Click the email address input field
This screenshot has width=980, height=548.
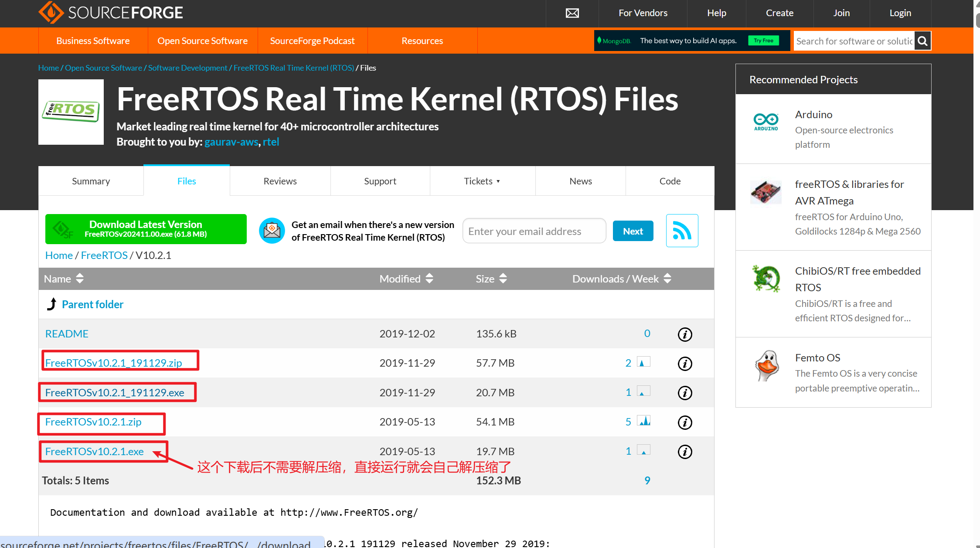pyautogui.click(x=534, y=231)
